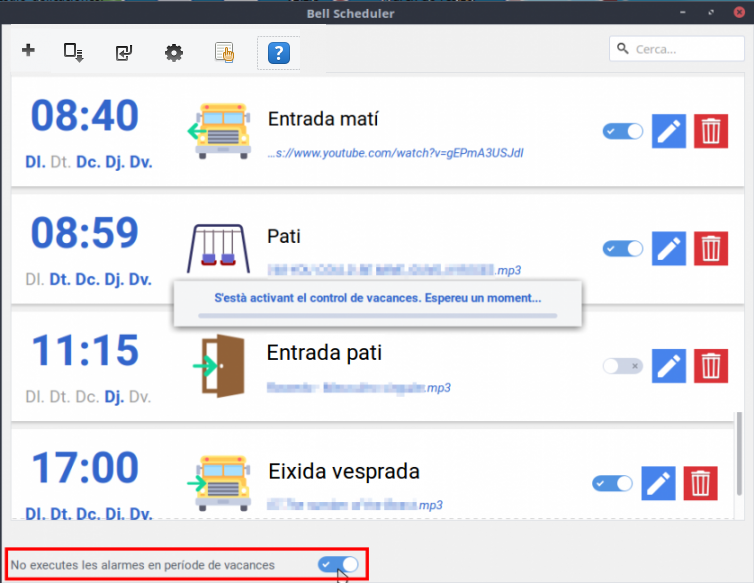Open settings with the gear icon

[x=174, y=53]
